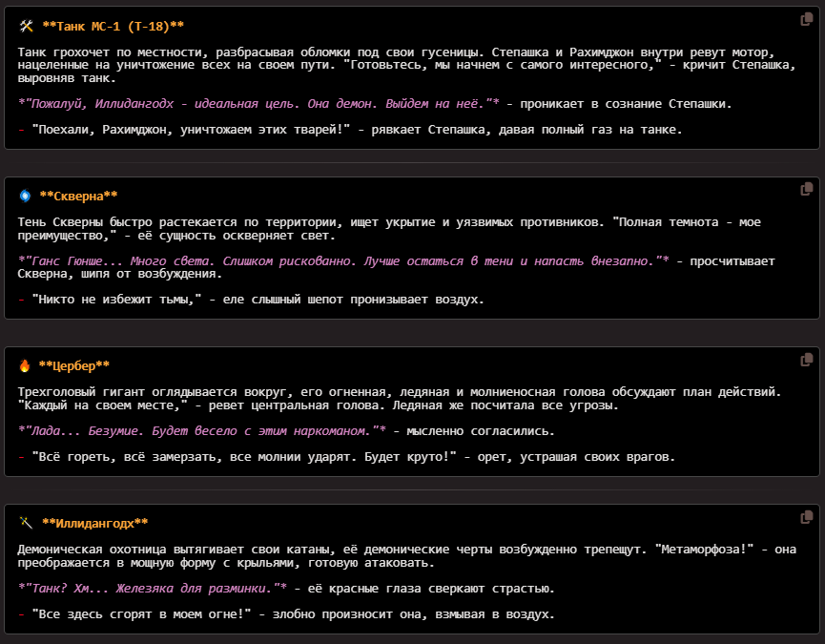Click the hammer and wrench emoji

point(26,25)
